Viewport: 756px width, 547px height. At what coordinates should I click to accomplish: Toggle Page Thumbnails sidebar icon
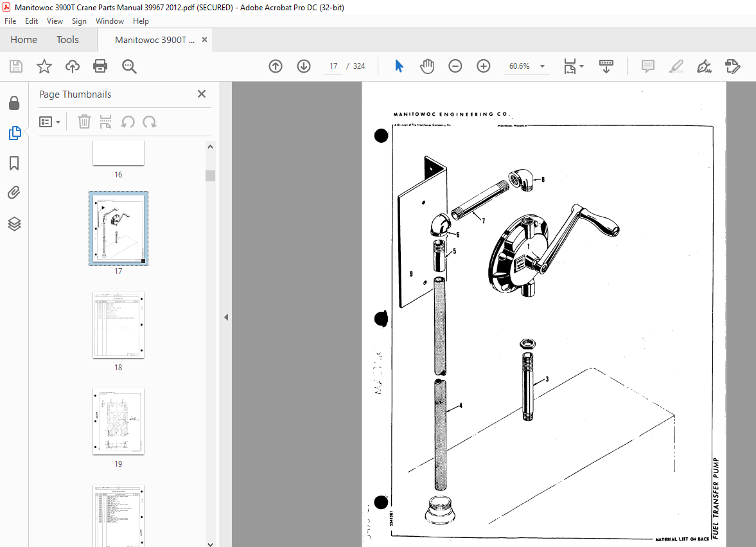point(15,132)
